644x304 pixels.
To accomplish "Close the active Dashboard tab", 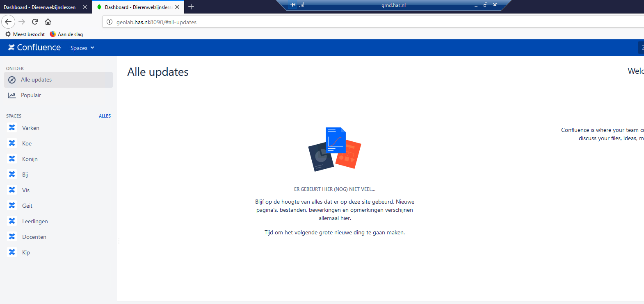I will point(177,7).
